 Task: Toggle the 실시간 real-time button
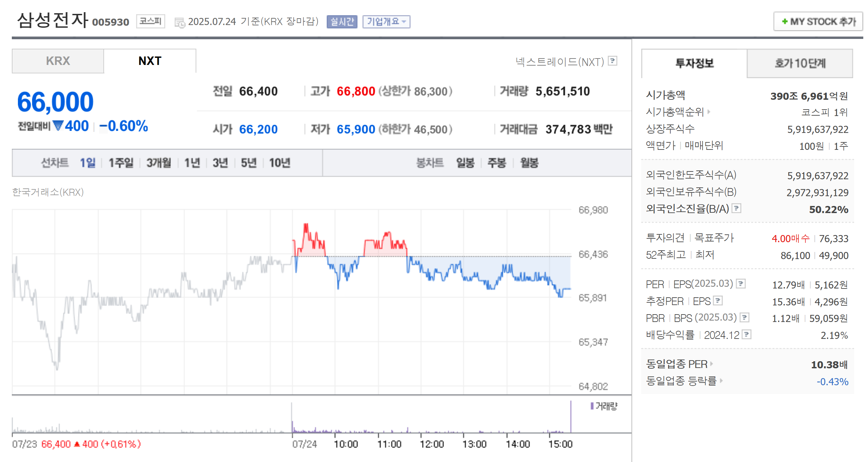tap(342, 22)
